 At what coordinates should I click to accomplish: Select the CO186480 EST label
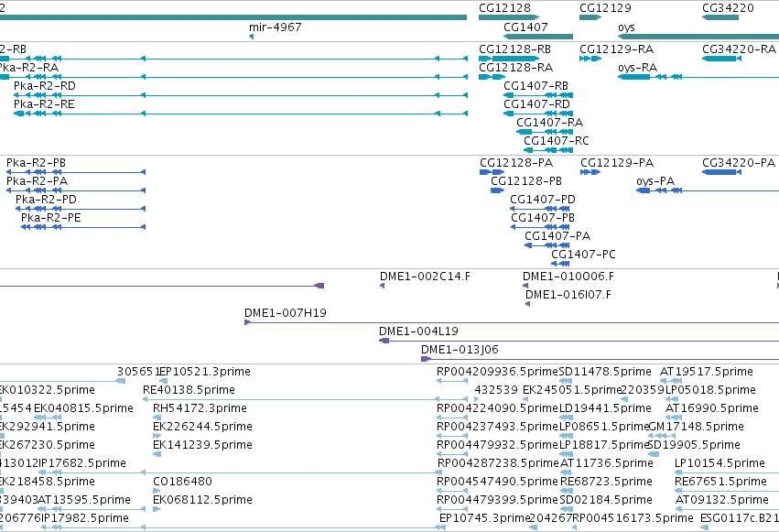click(x=182, y=482)
